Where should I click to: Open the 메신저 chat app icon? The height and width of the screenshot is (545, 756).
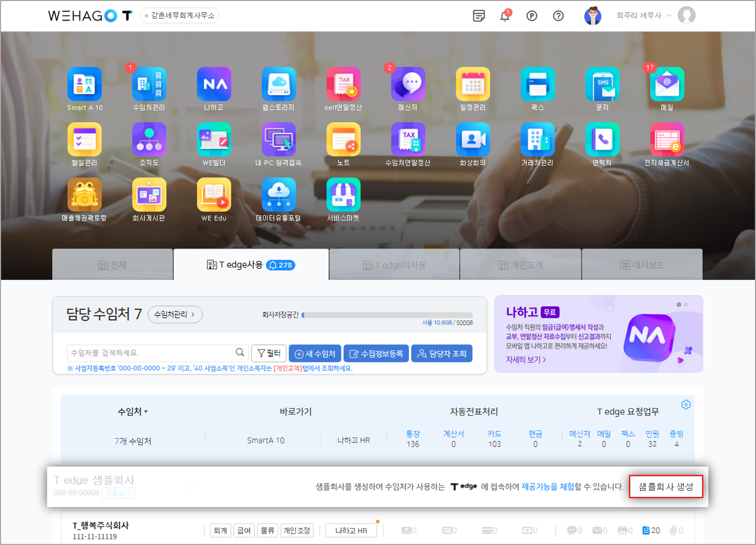pos(408,84)
